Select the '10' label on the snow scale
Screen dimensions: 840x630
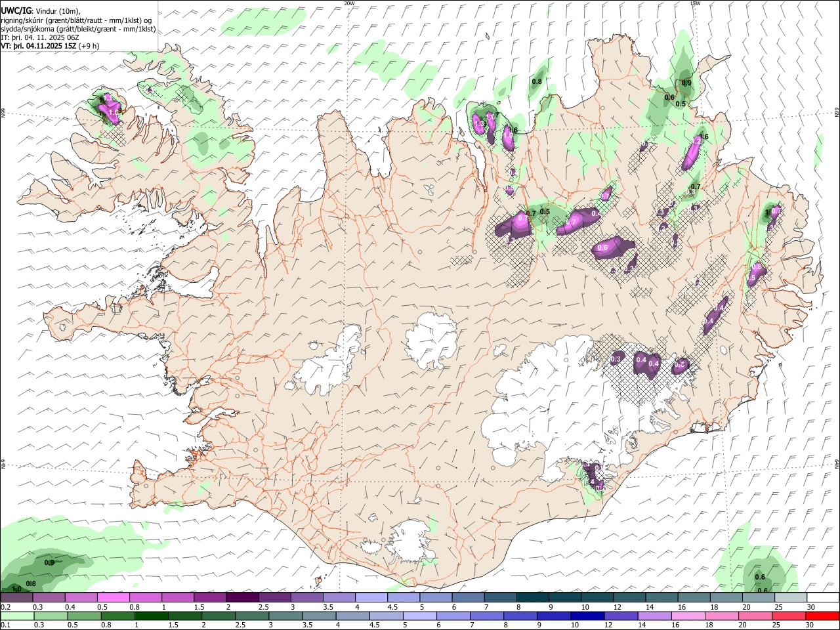(585, 607)
